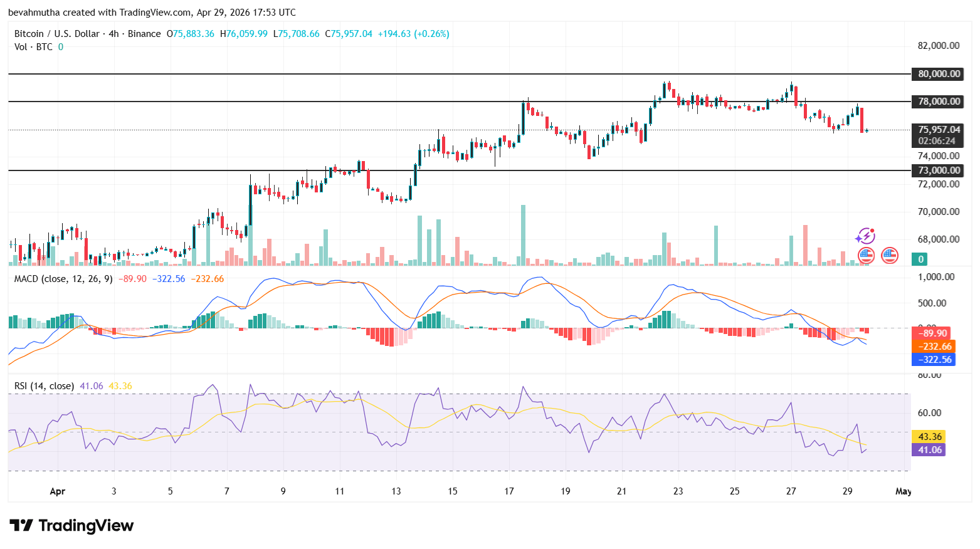Screen dimensions: 980x549
Task: Click the May label on time axis
Action: pyautogui.click(x=903, y=491)
